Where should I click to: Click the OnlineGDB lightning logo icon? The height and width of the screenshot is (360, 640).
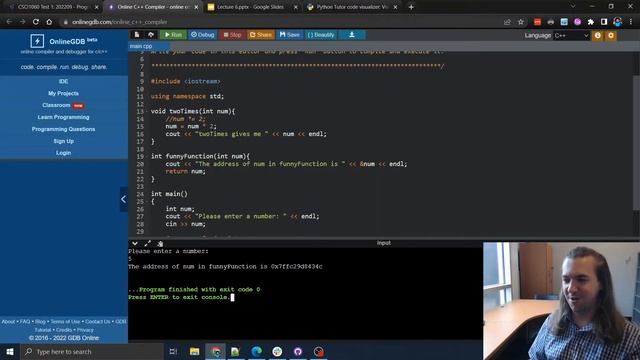37,41
